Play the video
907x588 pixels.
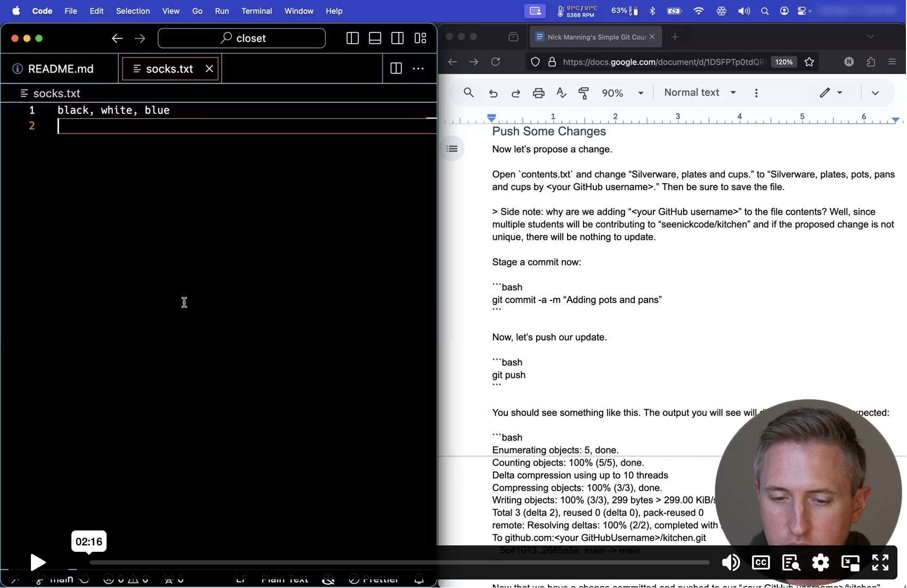pyautogui.click(x=37, y=562)
